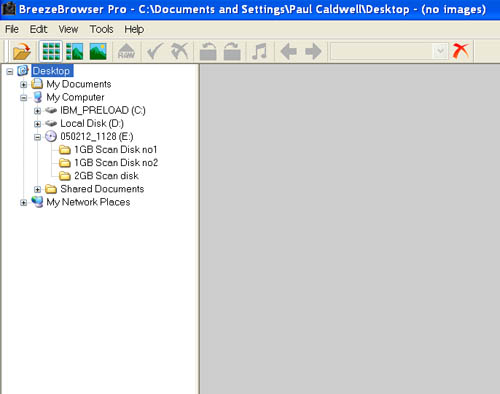Switch to single image view
Screen dimensions: 500x394
98,51
